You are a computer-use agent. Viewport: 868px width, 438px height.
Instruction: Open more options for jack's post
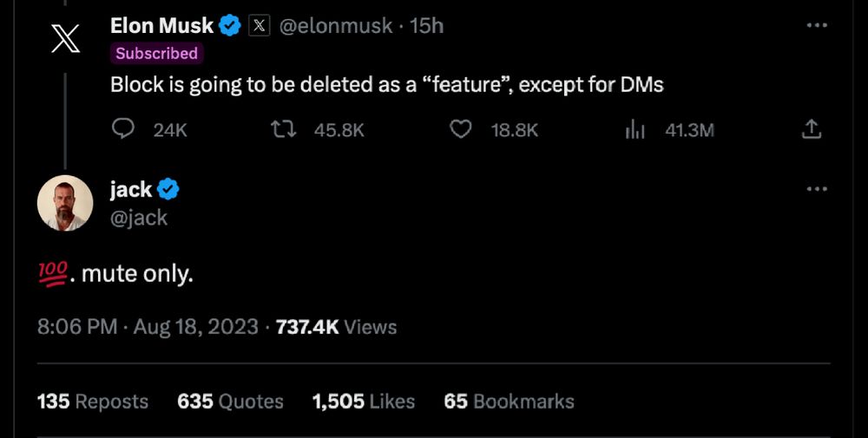point(817,189)
